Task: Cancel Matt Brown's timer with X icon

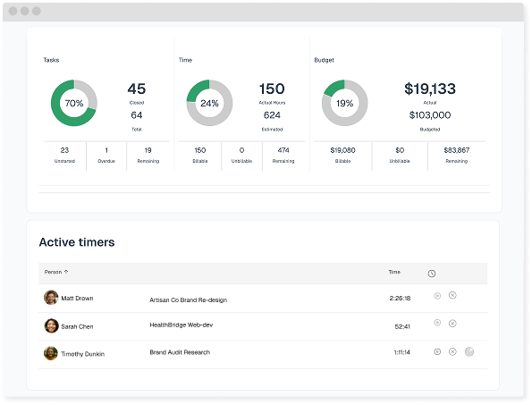Action: tap(452, 295)
